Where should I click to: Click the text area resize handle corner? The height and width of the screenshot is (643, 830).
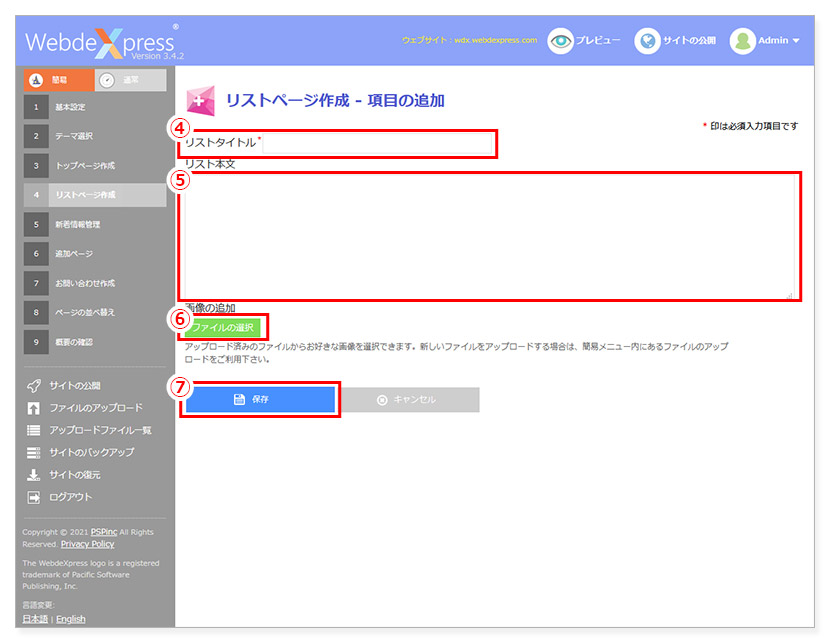pos(790,295)
